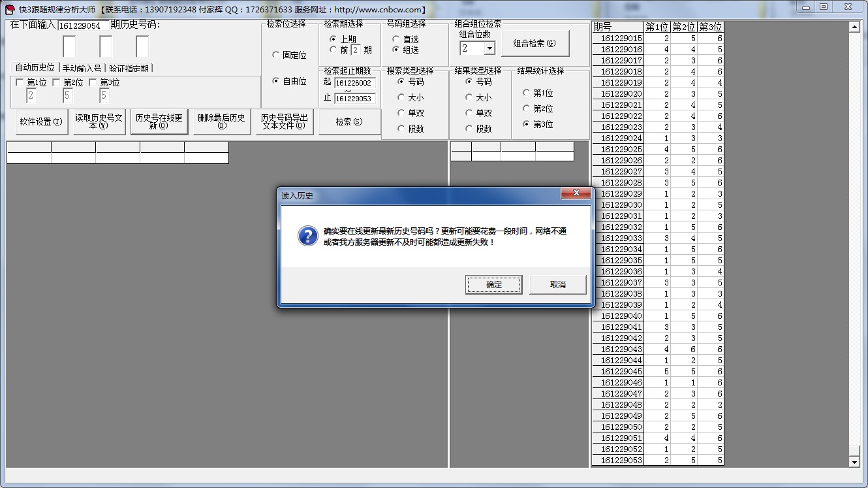Click the 确定 button in the dialog
This screenshot has width=868, height=488.
click(493, 285)
